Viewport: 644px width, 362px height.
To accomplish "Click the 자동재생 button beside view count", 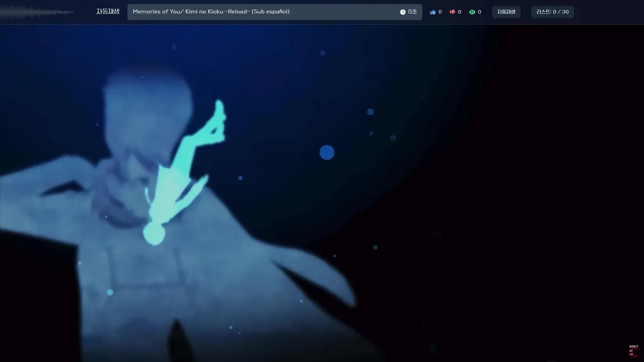I will (506, 12).
